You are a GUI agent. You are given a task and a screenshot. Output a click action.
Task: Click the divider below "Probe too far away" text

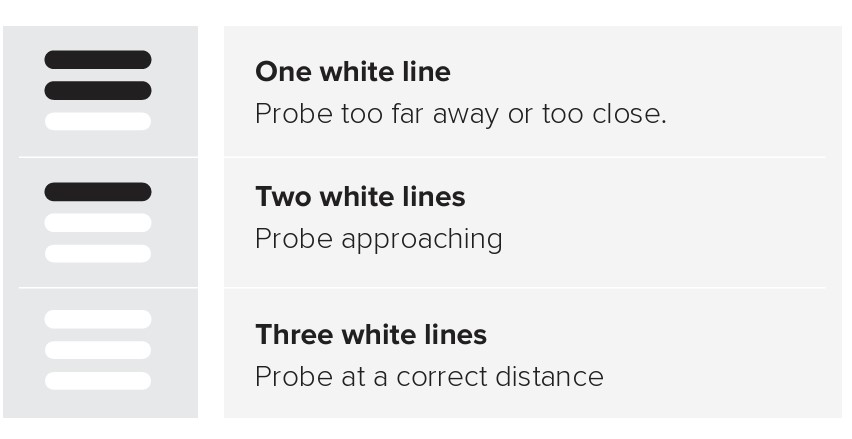pyautogui.click(x=525, y=157)
